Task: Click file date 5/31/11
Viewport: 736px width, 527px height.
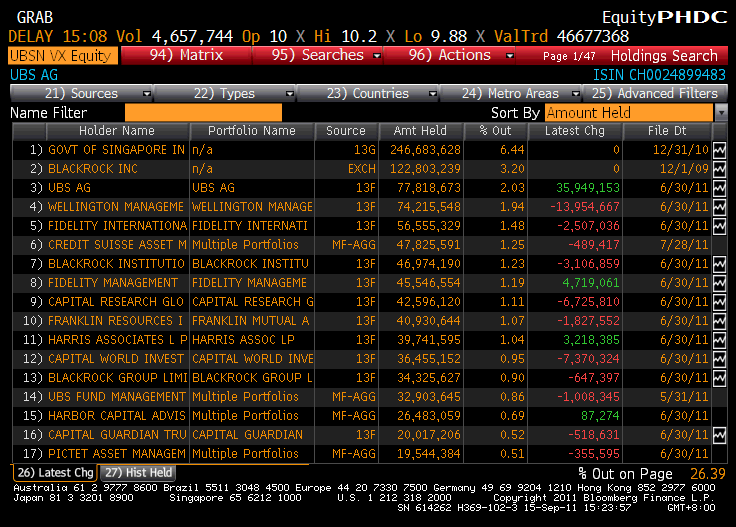Action: pos(684,397)
